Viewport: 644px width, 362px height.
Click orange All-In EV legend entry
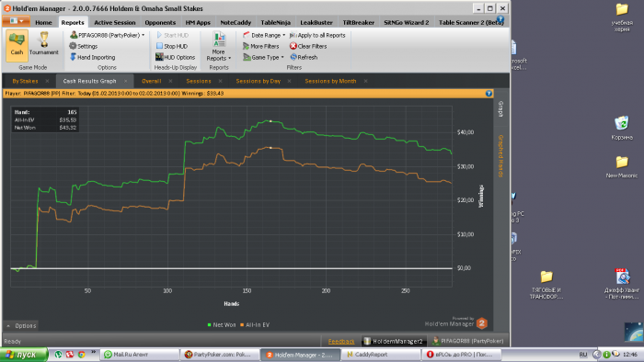coord(255,324)
